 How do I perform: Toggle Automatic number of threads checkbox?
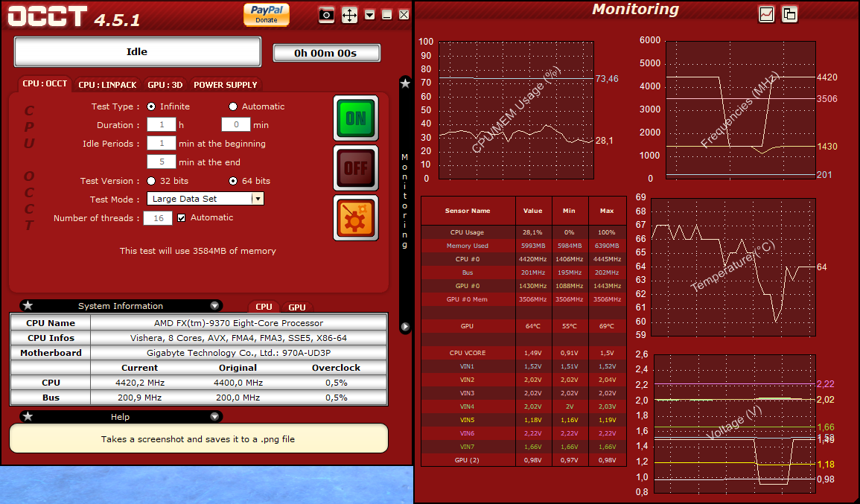point(182,217)
